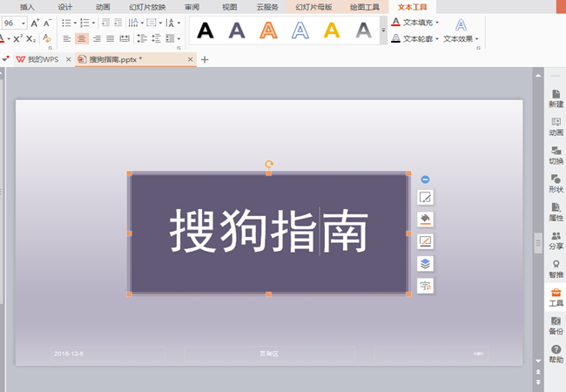Switch to 我的WPS document tab
566x392 pixels.
[43, 59]
